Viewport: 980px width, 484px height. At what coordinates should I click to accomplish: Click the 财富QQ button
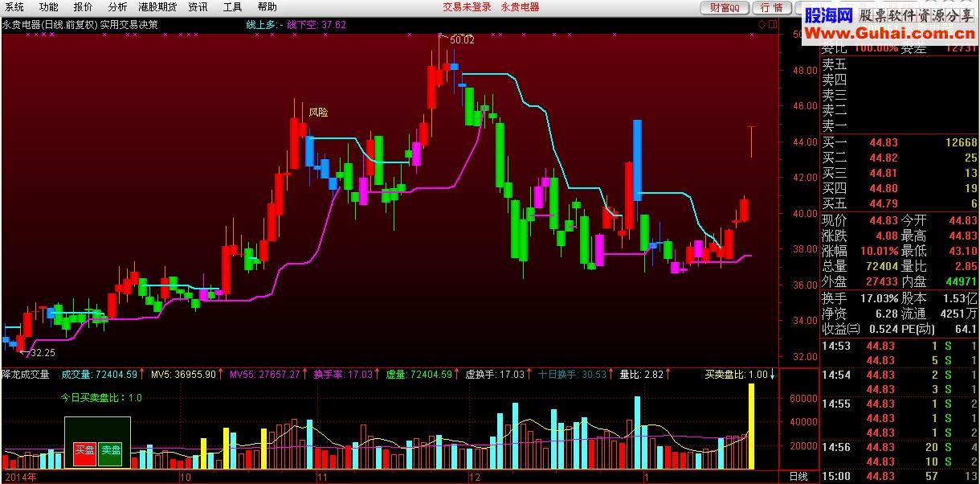[725, 7]
